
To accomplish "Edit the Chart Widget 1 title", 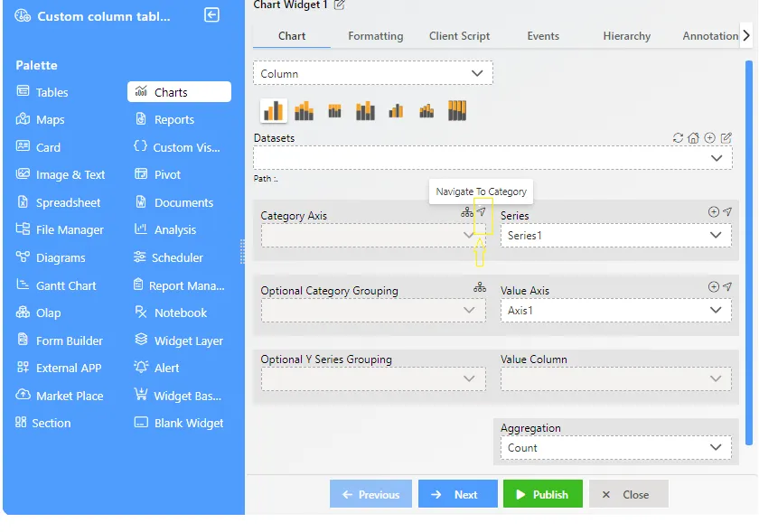I will 340,5.
